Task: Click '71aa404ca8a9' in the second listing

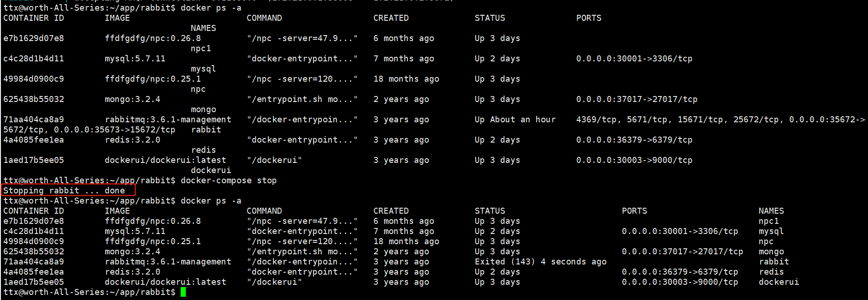Action: click(34, 262)
